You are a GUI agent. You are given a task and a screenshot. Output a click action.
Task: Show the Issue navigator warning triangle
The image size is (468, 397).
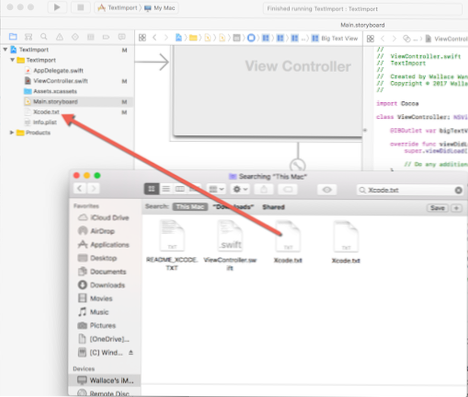[59, 37]
